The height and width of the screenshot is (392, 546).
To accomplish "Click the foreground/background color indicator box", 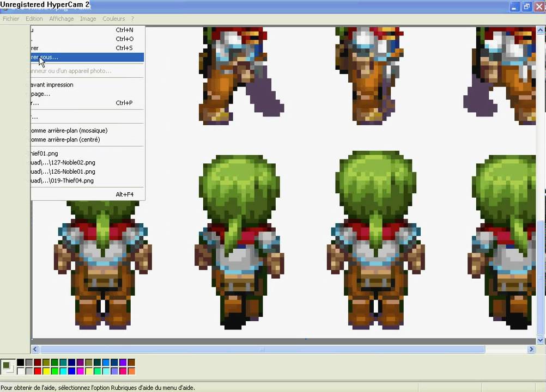I will tap(8, 366).
